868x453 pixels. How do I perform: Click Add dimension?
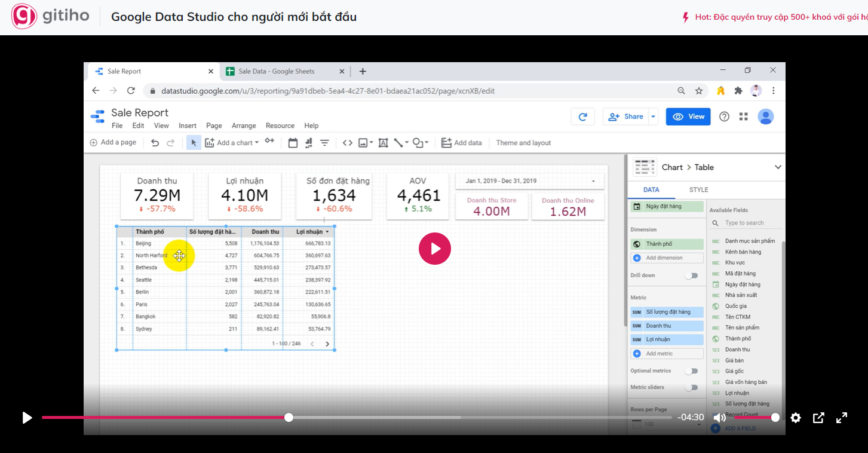(x=667, y=258)
